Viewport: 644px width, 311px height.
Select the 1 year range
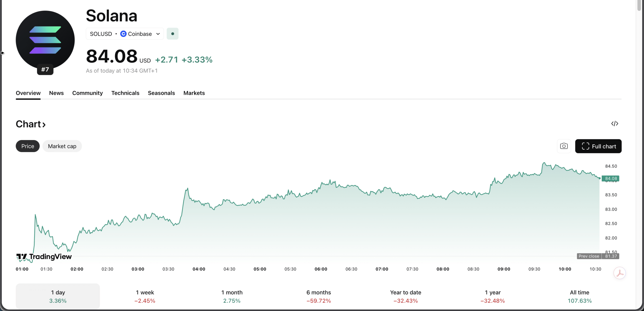493,296
